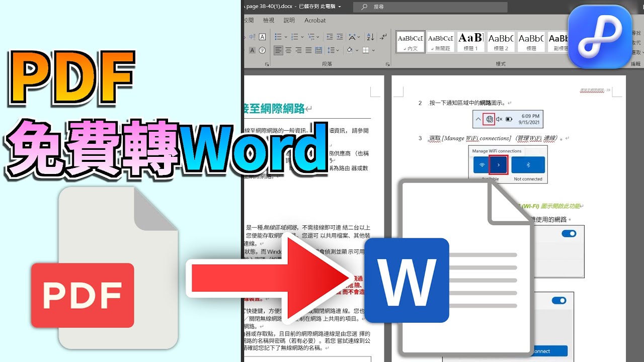
Task: Open the font settings dialog launcher
Action: pyautogui.click(x=267, y=64)
